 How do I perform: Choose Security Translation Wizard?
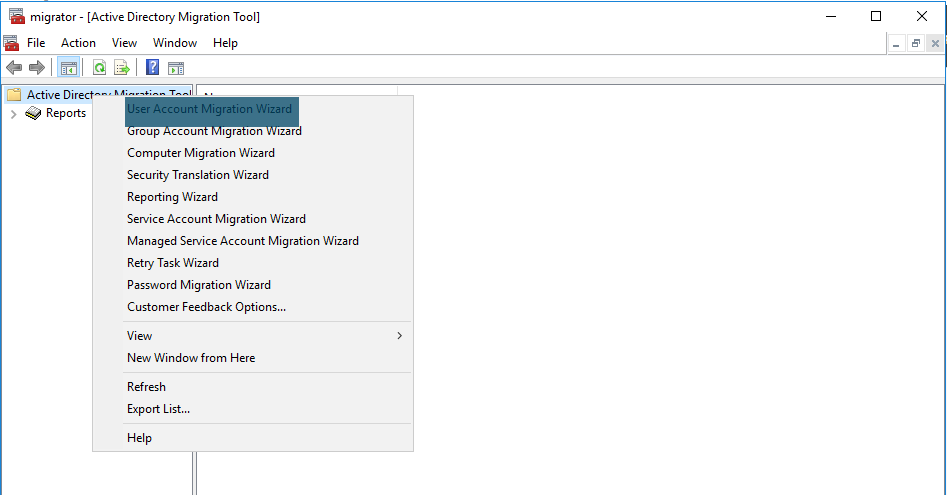click(197, 175)
